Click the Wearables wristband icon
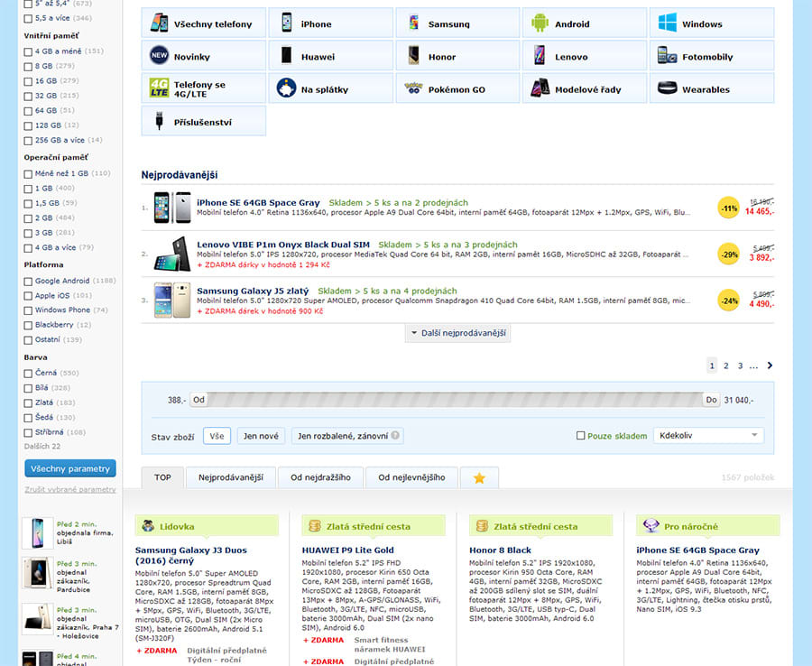812x666 pixels. (x=667, y=88)
